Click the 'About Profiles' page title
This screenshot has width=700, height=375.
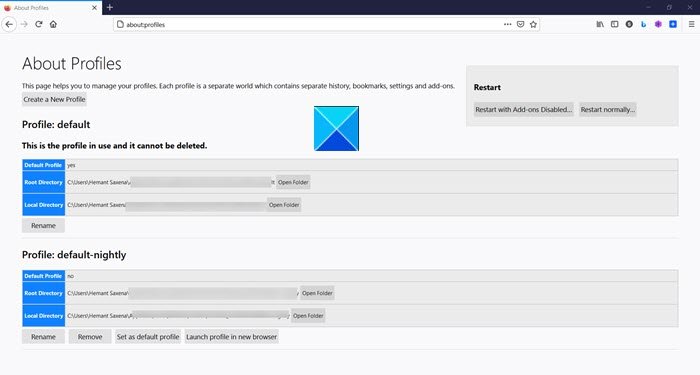(71, 64)
